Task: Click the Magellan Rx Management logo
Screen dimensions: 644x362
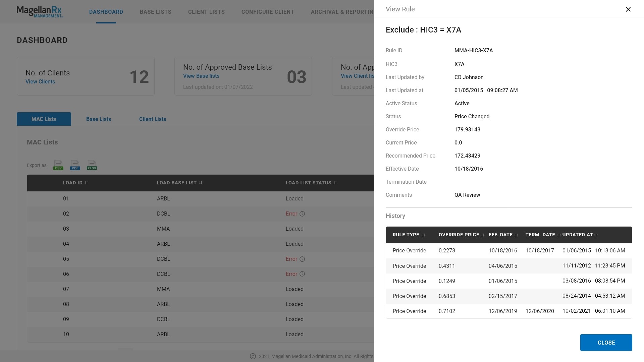Action: pos(40,12)
